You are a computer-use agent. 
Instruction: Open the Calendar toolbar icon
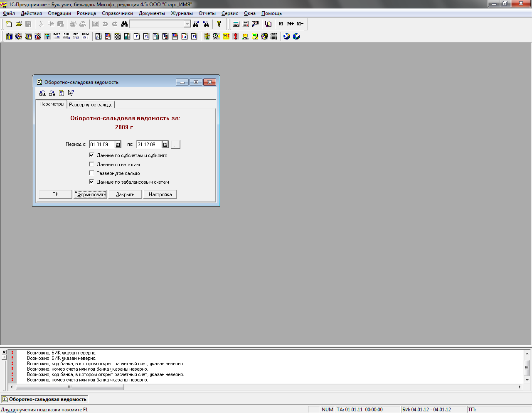pyautogui.click(x=246, y=24)
